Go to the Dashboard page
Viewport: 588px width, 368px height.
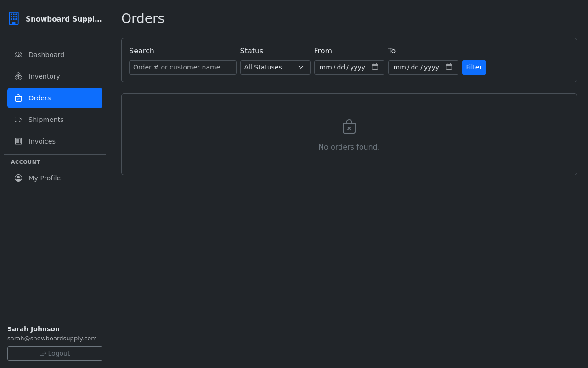[46, 54]
